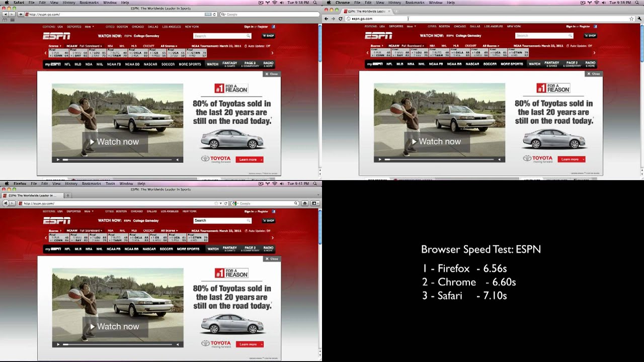Open the Facebook icon on Chrome's ESPN page

point(595,26)
